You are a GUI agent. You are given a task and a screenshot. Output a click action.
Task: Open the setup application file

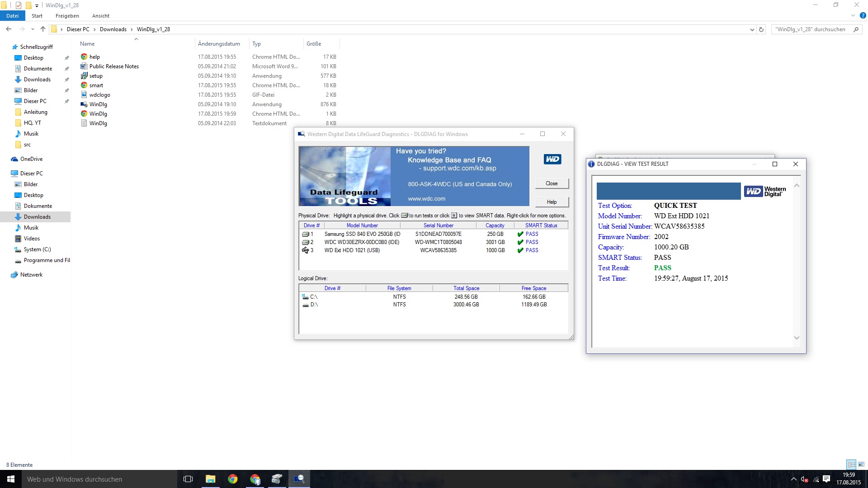(96, 76)
